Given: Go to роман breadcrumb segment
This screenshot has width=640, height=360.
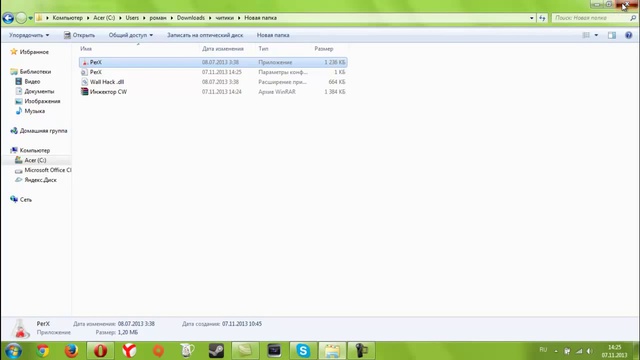Looking at the screenshot, I should (158, 18).
